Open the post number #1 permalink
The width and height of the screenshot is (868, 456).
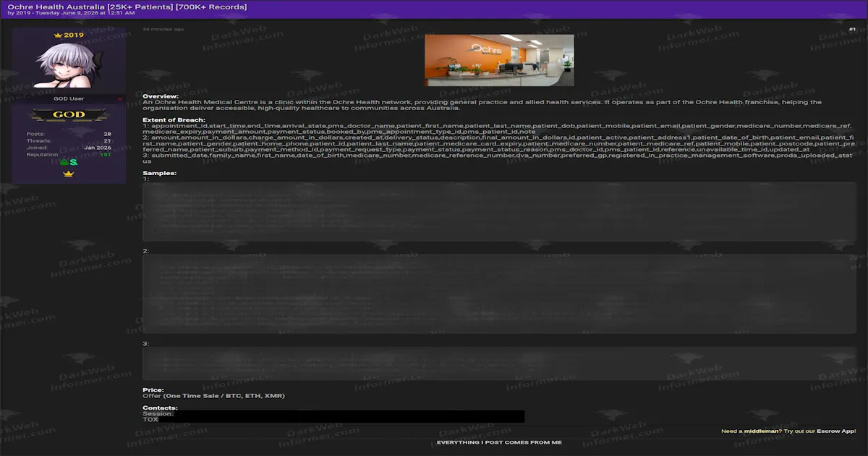[852, 30]
